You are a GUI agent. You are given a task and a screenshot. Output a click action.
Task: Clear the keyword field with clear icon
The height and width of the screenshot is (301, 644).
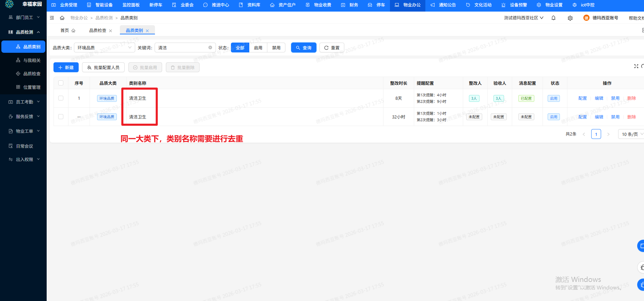pos(210,48)
